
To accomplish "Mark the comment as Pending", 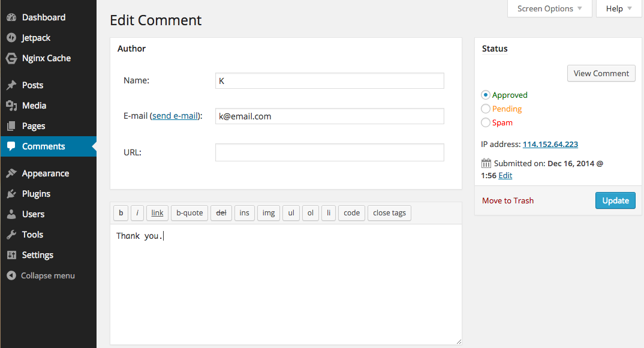I will point(486,109).
